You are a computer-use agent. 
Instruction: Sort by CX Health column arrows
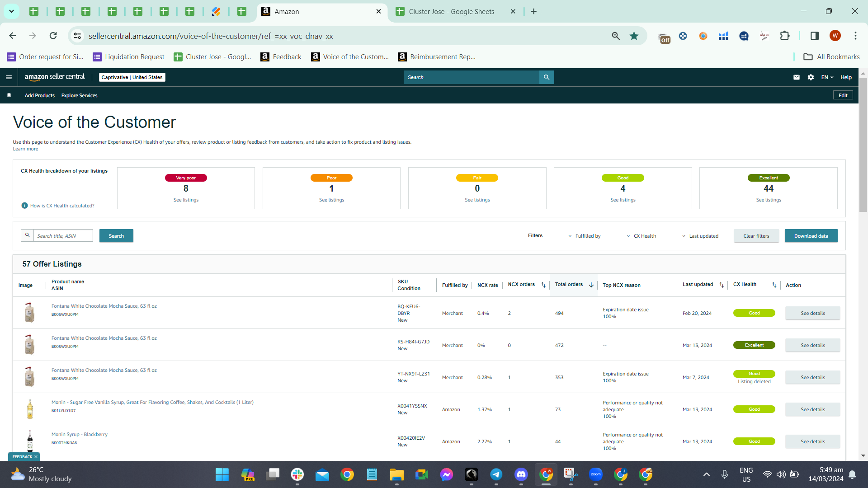(774, 285)
